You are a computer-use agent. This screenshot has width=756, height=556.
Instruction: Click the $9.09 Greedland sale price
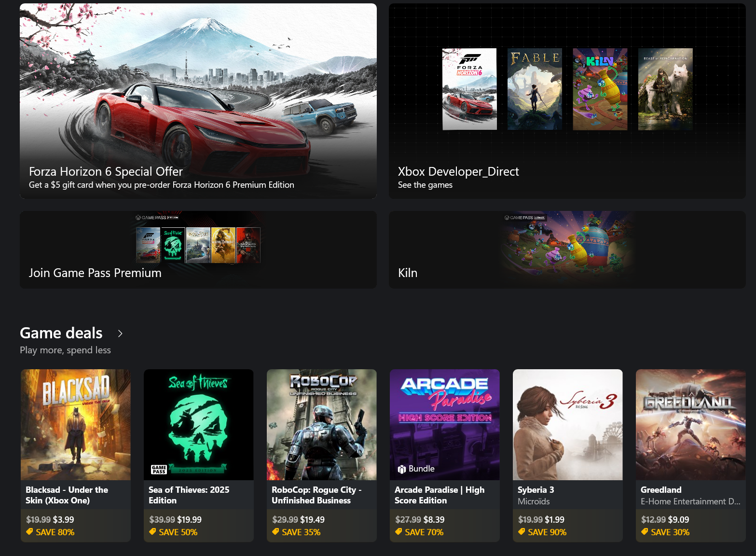point(678,520)
